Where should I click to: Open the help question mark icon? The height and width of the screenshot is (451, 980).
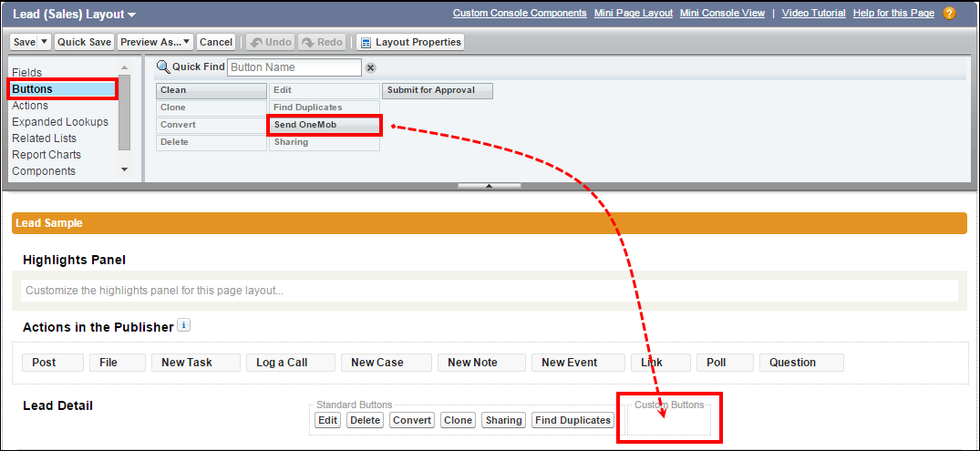[949, 13]
